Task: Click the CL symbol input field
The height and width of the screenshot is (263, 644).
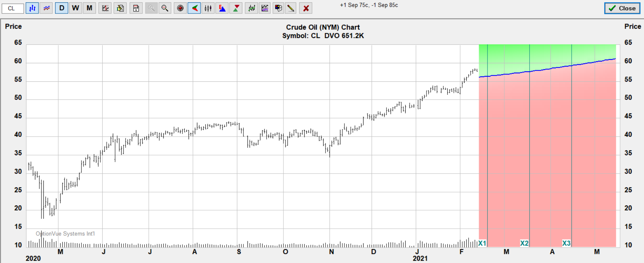Action: coord(13,8)
